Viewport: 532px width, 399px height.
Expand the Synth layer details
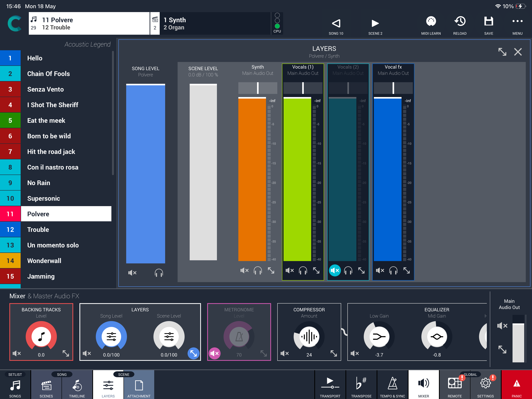(271, 270)
